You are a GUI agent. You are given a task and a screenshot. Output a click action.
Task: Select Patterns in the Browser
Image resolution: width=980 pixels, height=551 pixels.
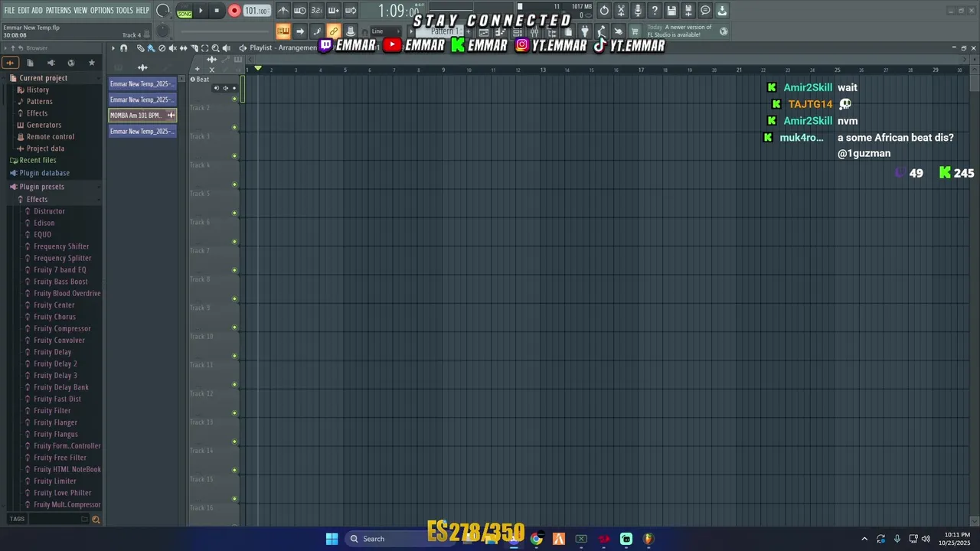pos(39,101)
